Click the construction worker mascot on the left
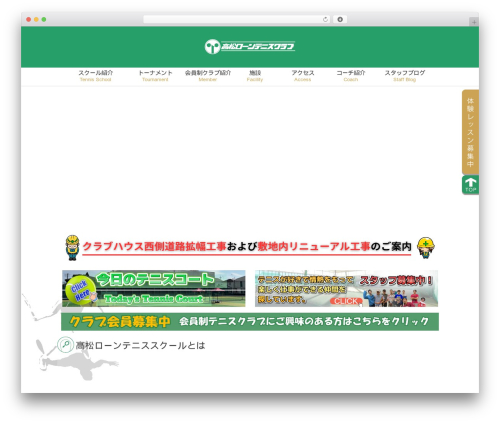This screenshot has width=500, height=423. (72, 247)
